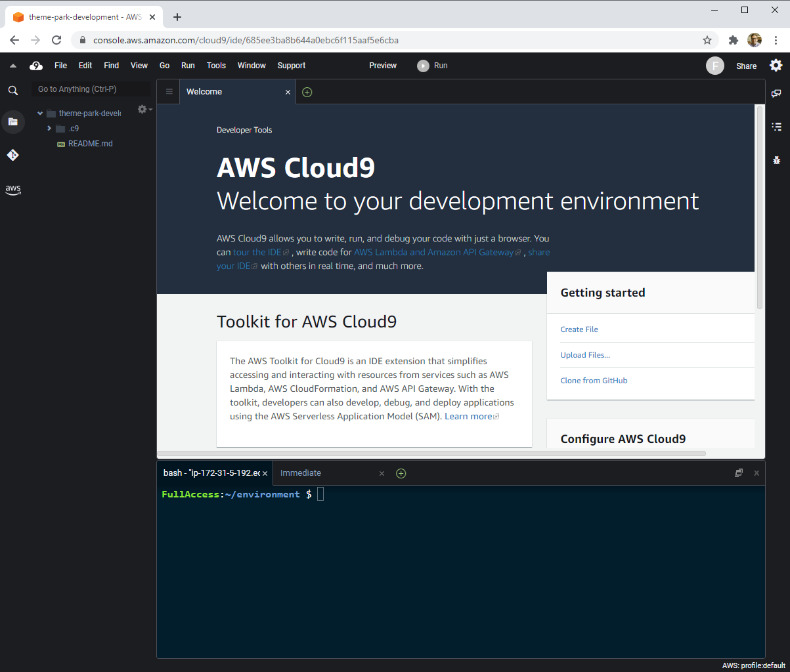This screenshot has width=790, height=672.
Task: Collapse the menu bar with the arrow icon
Action: click(12, 66)
